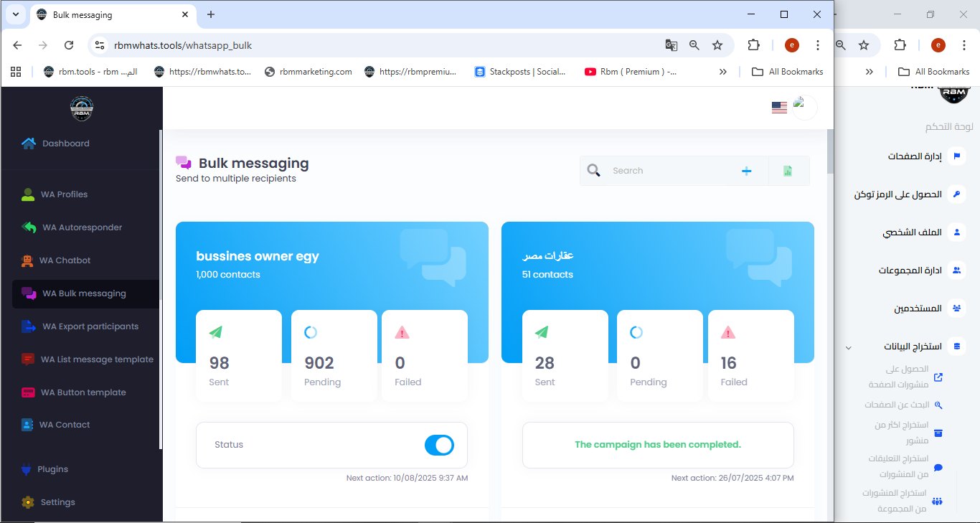Open the browser extensions puzzle icon
Viewport: 980px width, 523px height.
[x=753, y=45]
